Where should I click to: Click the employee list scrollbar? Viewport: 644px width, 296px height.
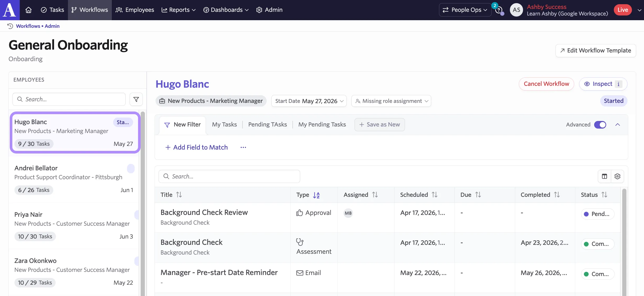tap(143, 204)
